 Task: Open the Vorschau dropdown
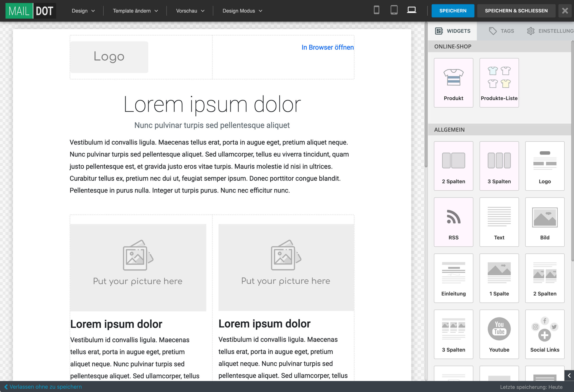coord(190,11)
